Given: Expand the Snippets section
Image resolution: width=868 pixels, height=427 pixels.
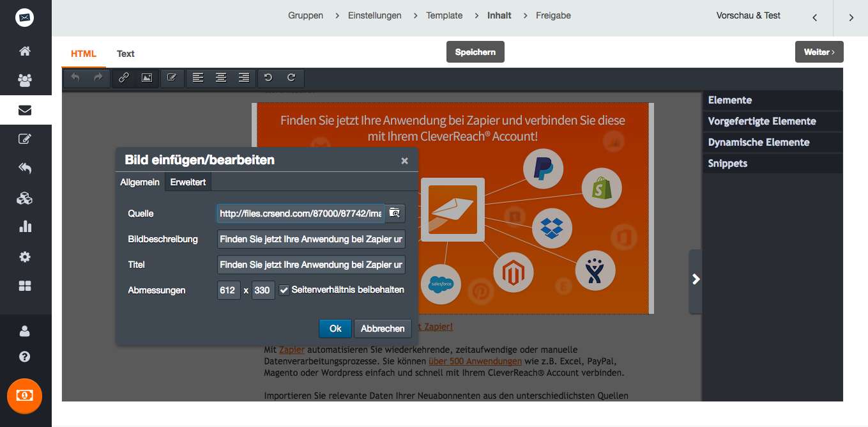Looking at the screenshot, I should [772, 164].
